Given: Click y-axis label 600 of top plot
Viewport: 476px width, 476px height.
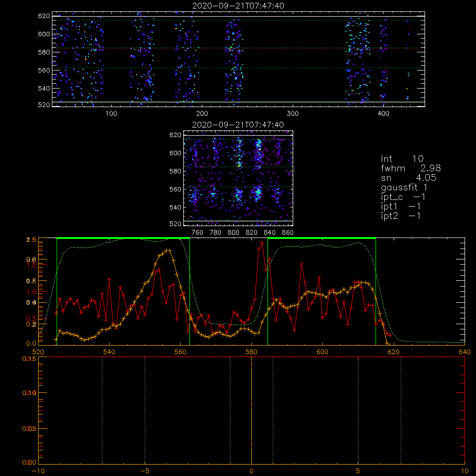Looking at the screenshot, I should pyautogui.click(x=44, y=34).
